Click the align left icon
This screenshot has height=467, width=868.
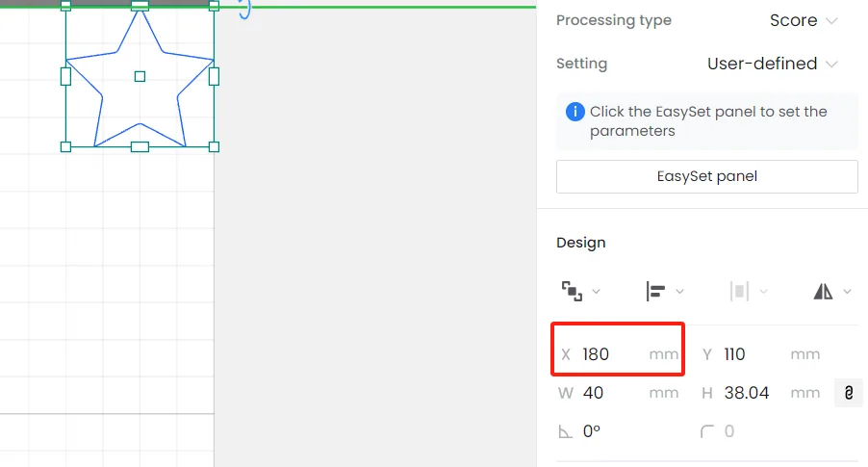[x=655, y=292]
